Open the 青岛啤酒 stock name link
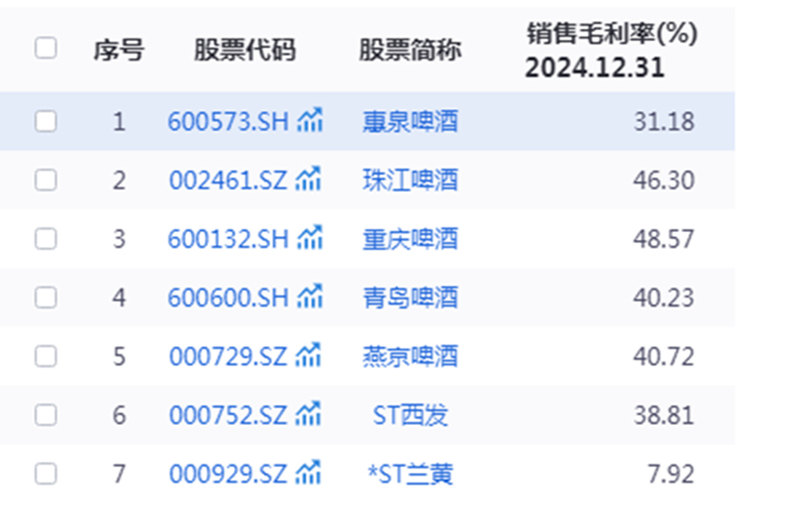812x514 pixels. 410,298
